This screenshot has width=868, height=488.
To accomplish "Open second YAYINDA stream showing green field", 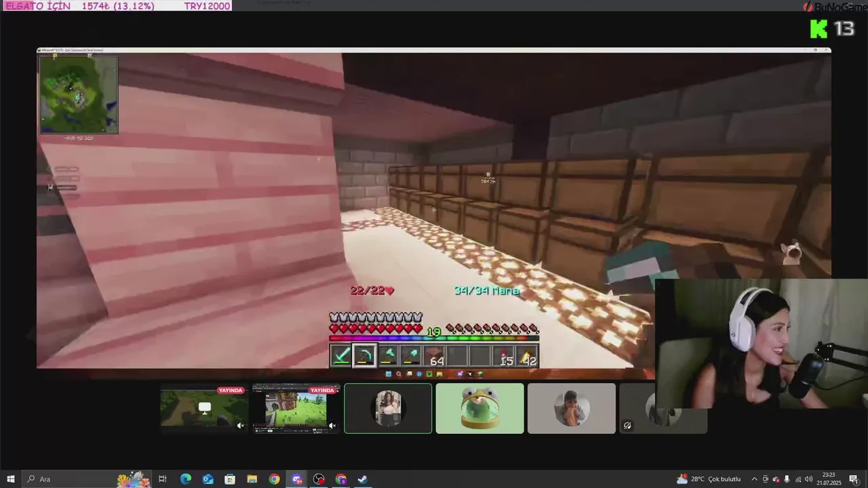I will click(x=296, y=408).
